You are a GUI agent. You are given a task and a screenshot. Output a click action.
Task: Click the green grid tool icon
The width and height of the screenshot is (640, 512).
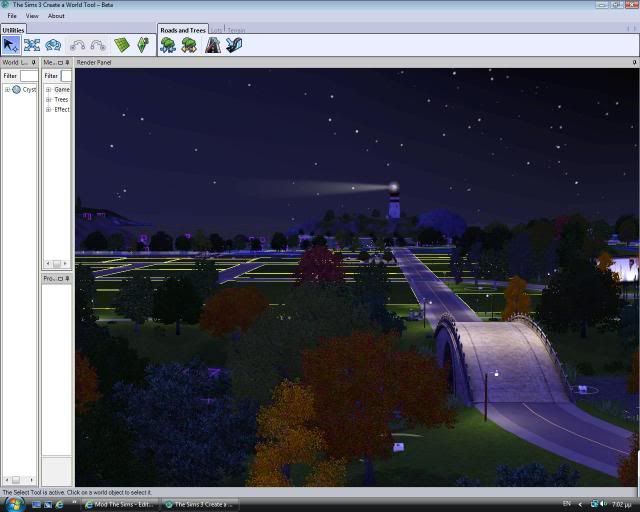[121, 45]
